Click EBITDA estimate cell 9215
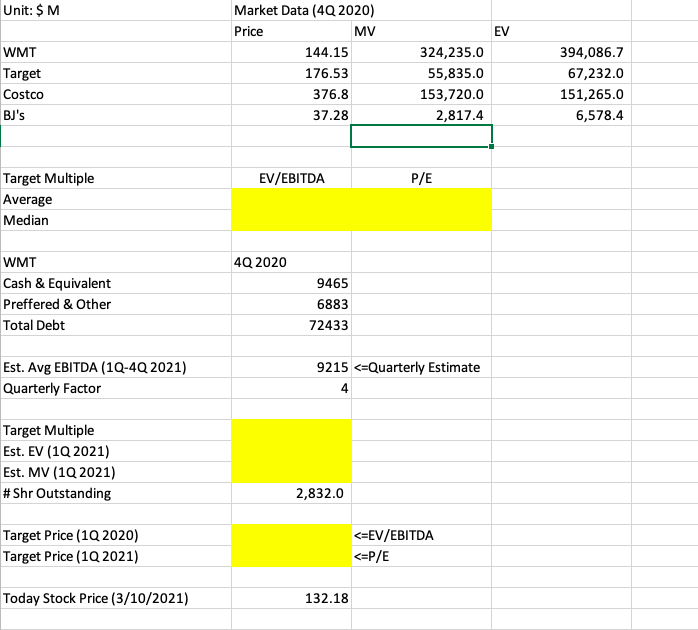The image size is (698, 630). pyautogui.click(x=291, y=367)
